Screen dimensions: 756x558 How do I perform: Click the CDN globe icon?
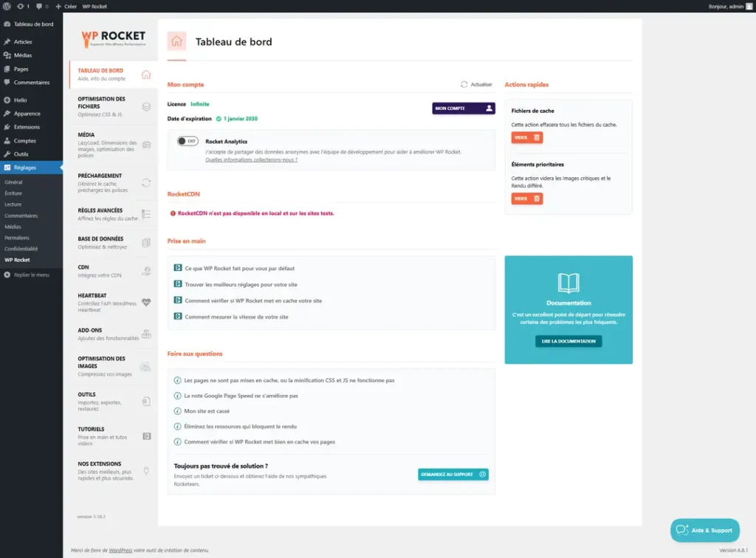146,271
